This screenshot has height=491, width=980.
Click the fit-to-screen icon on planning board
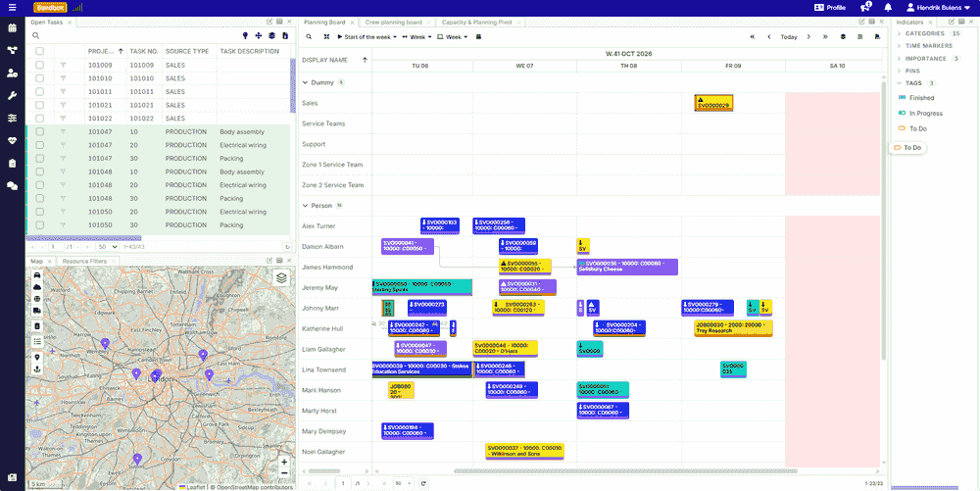coord(326,37)
